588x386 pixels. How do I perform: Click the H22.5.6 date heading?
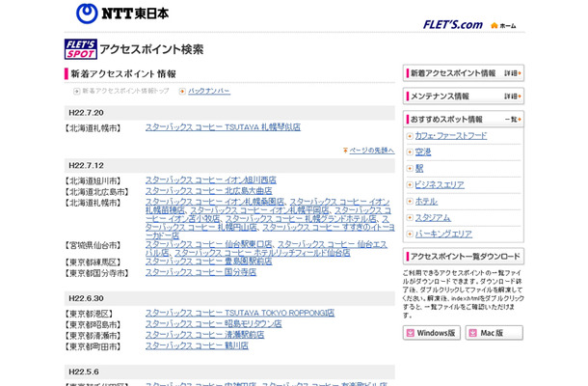click(x=84, y=372)
